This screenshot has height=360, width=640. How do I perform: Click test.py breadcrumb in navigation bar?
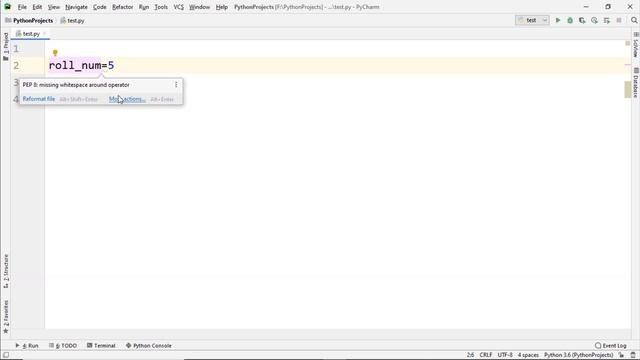[x=73, y=20]
